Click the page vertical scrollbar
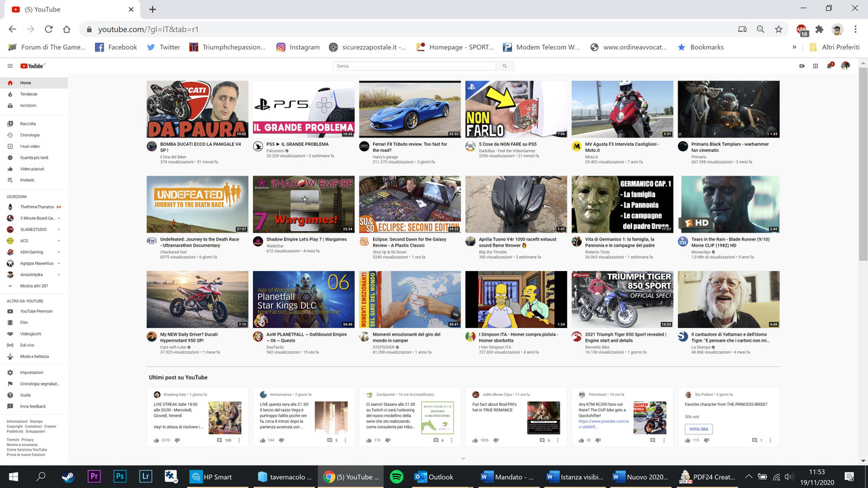 point(863,163)
